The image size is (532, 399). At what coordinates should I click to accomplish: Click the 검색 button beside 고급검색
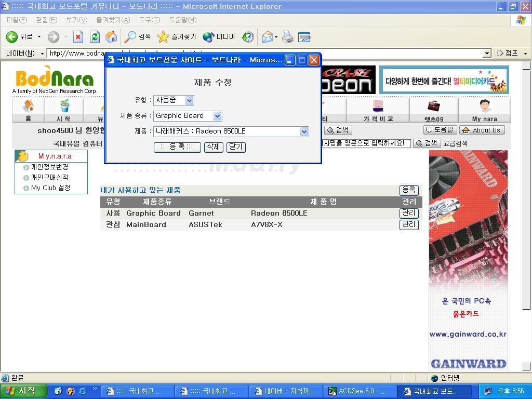tap(427, 143)
